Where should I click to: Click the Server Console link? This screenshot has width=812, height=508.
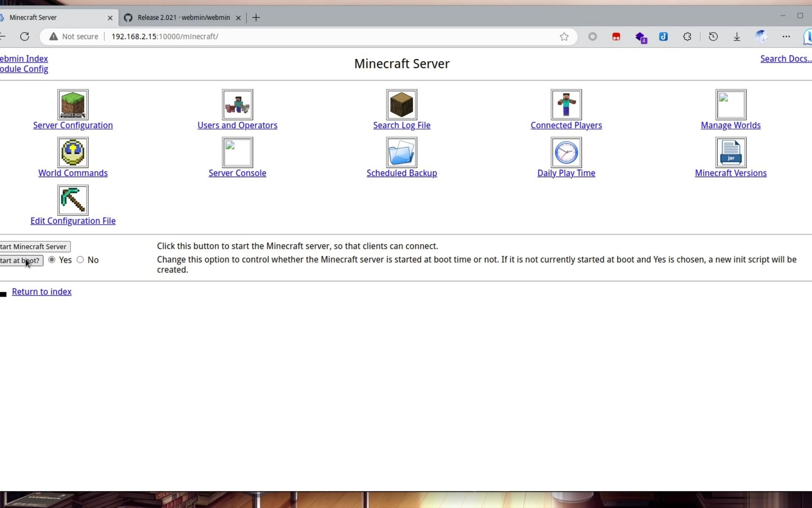pos(237,173)
